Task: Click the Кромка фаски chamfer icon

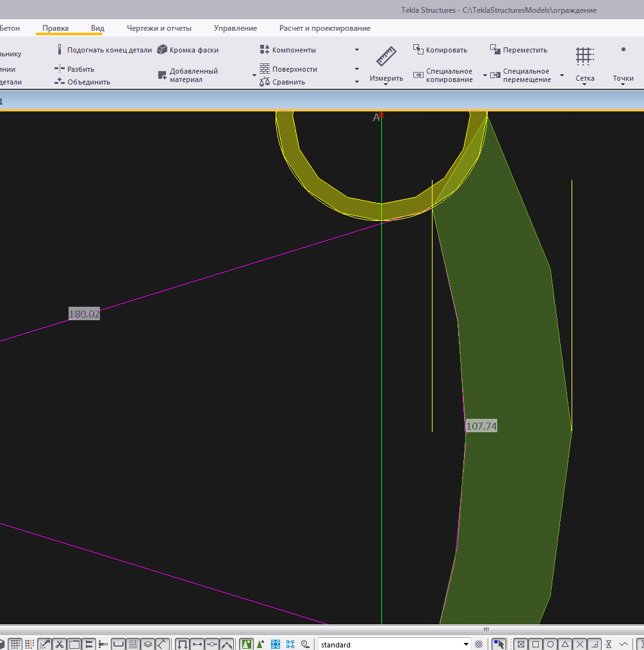Action: (163, 50)
